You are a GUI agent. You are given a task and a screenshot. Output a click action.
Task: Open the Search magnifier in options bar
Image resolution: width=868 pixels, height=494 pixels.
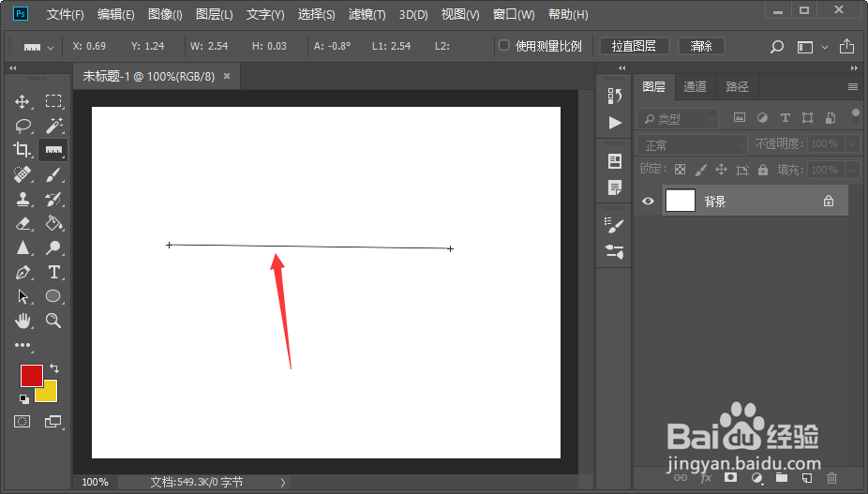(x=777, y=47)
